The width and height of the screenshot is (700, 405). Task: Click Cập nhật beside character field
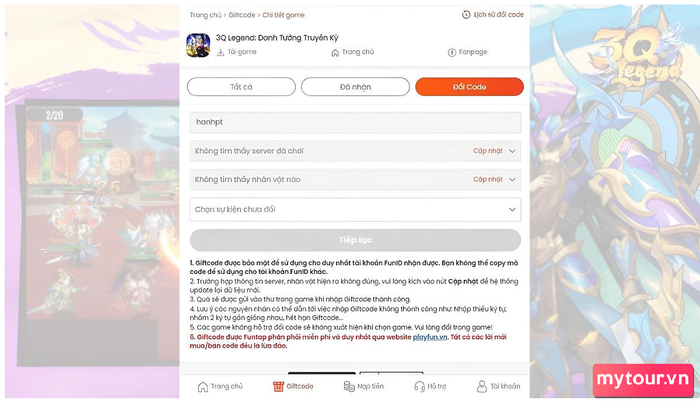488,180
